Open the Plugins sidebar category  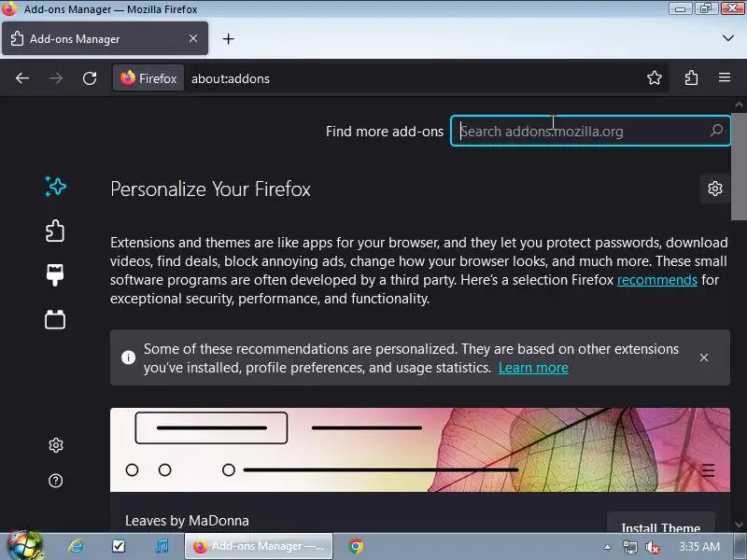pyautogui.click(x=55, y=319)
